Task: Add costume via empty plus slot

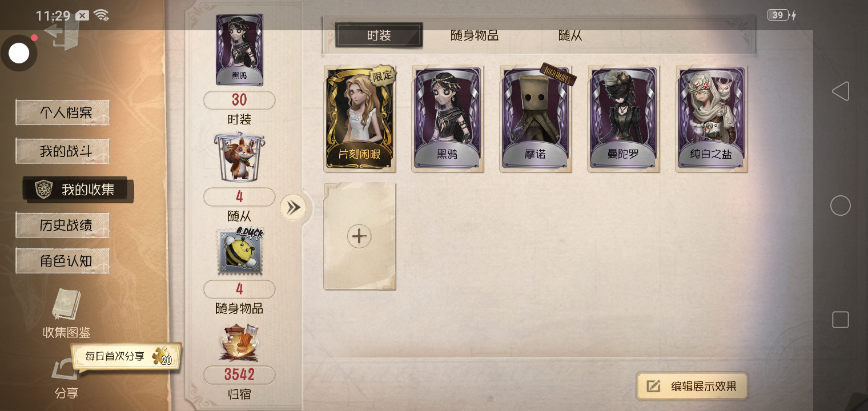Action: pos(360,236)
